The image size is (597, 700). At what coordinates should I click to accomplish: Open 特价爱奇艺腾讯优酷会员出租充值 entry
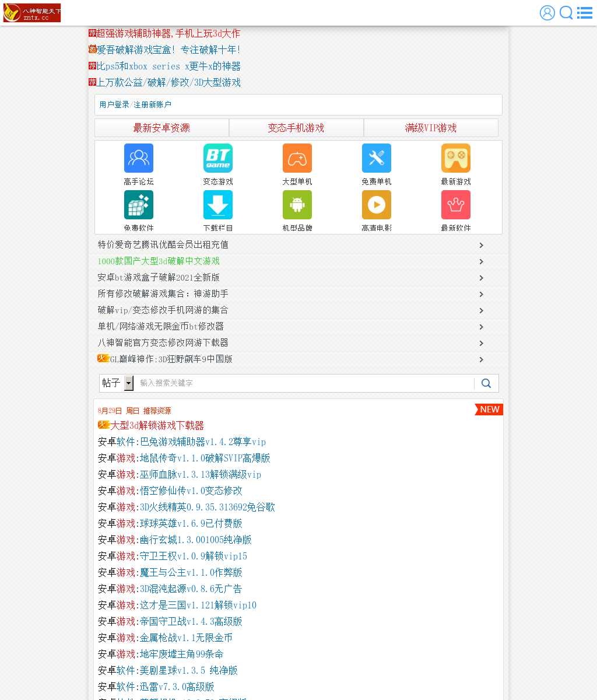click(x=163, y=244)
